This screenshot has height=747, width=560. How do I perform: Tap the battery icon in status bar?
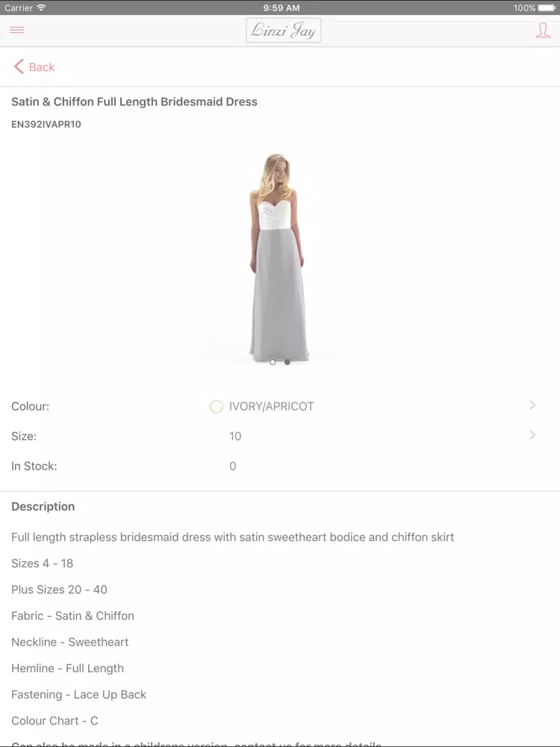[547, 7]
